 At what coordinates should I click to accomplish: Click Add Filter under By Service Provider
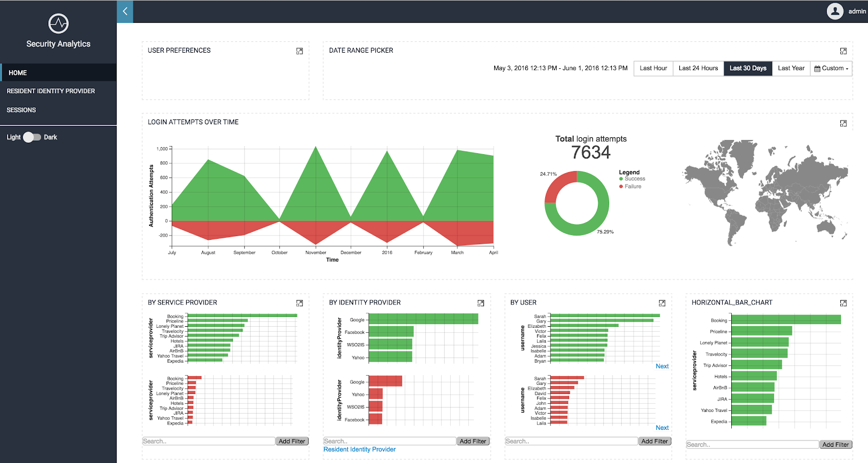[x=292, y=441]
